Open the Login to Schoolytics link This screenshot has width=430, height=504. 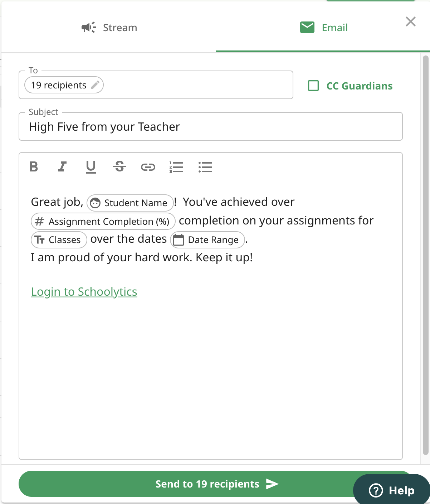[x=84, y=291]
